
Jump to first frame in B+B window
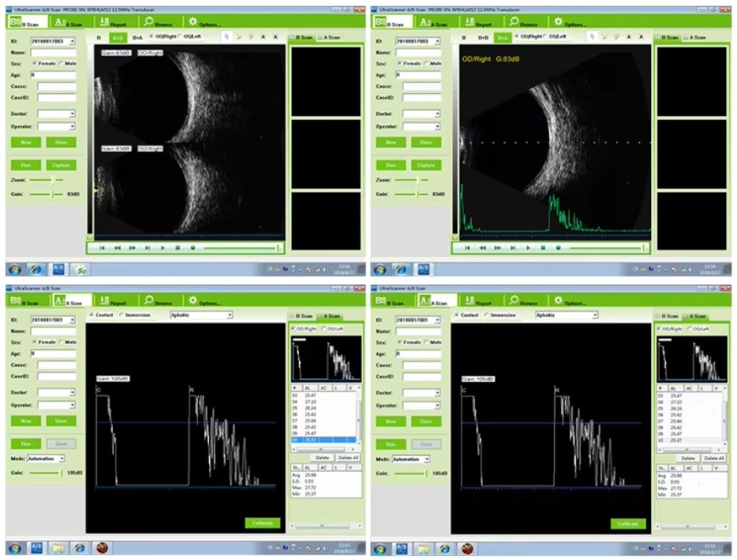pyautogui.click(x=102, y=248)
